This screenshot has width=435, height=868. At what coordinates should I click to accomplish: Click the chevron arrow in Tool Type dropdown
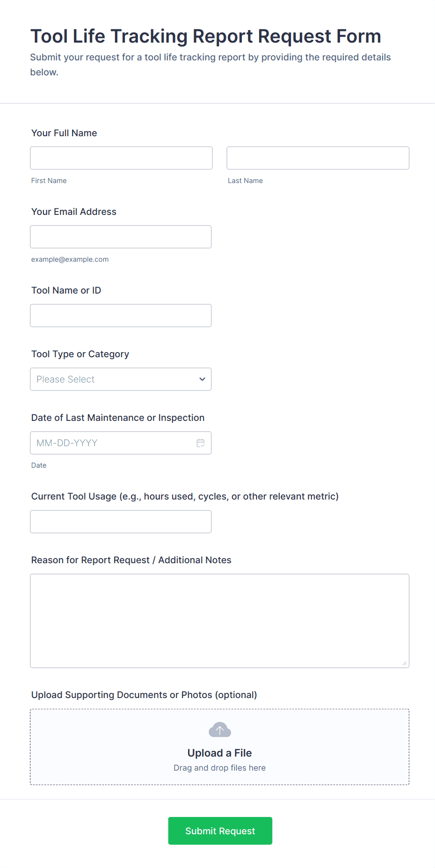(x=202, y=379)
